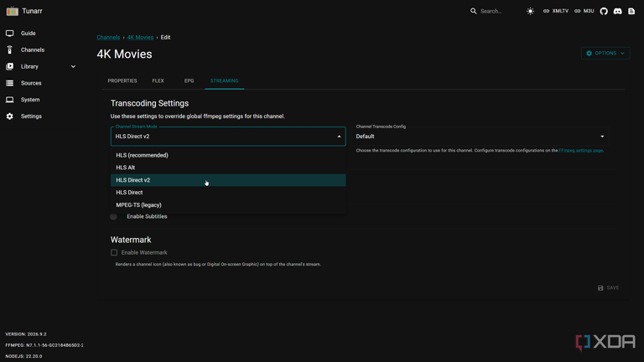Open the GitHub repository icon
The width and height of the screenshot is (644, 362).
click(604, 11)
